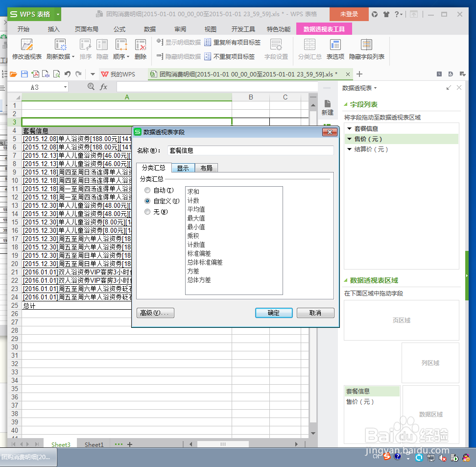Click the vertical scrollbar down arrow

313,433
